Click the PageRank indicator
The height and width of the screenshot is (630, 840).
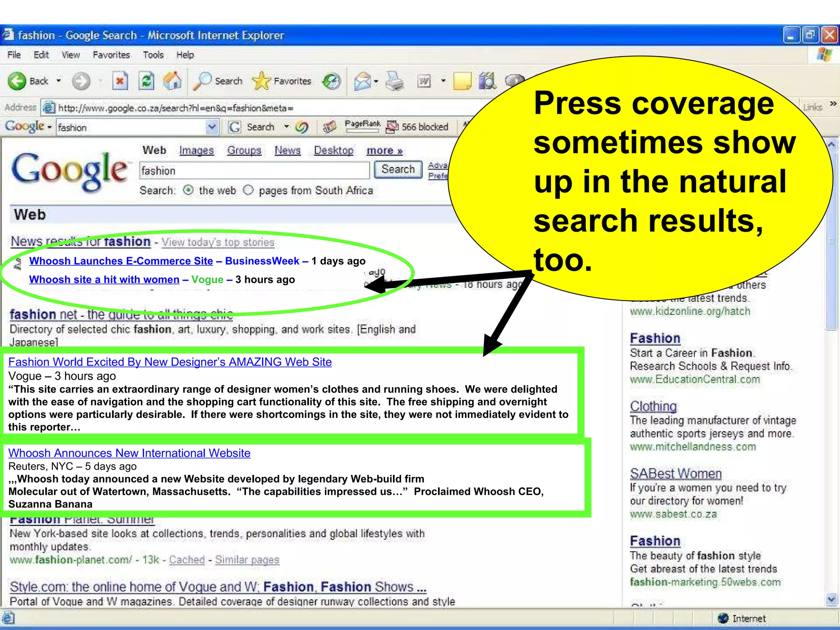pos(363,127)
